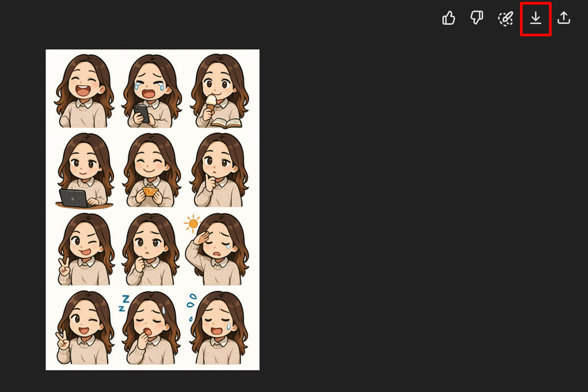
Task: Click the laughing girl sticker with closed eyes
Action: (84, 92)
